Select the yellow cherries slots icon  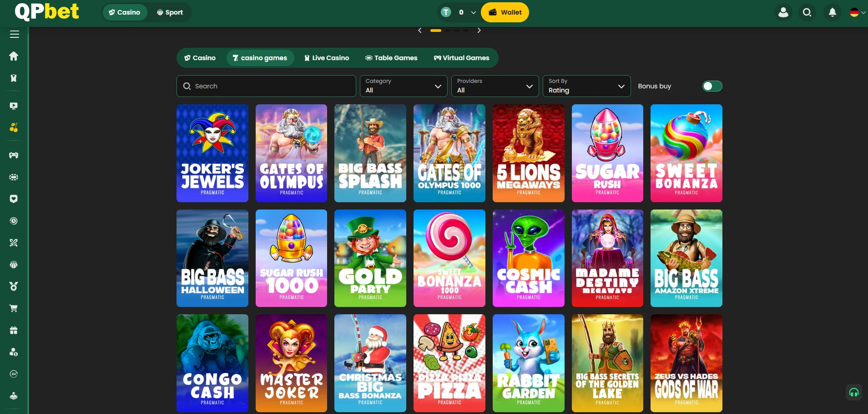pyautogui.click(x=14, y=128)
